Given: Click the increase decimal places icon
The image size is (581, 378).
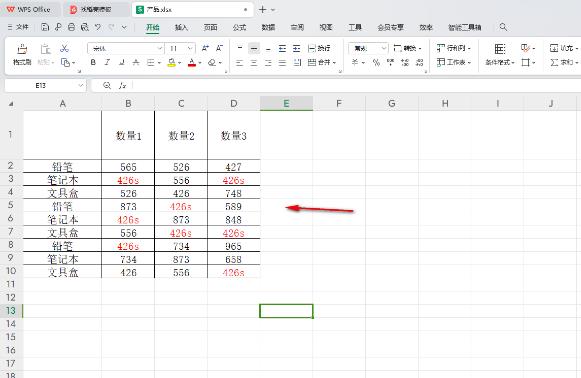Looking at the screenshot, I should click(405, 63).
